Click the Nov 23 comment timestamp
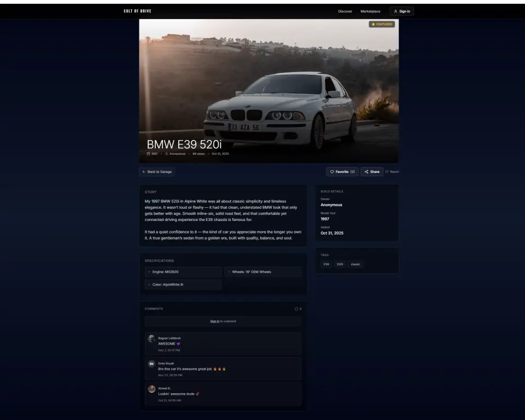 click(170, 376)
